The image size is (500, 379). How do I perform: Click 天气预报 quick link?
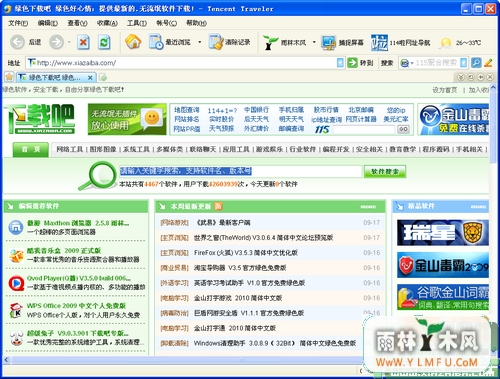pyautogui.click(x=221, y=129)
